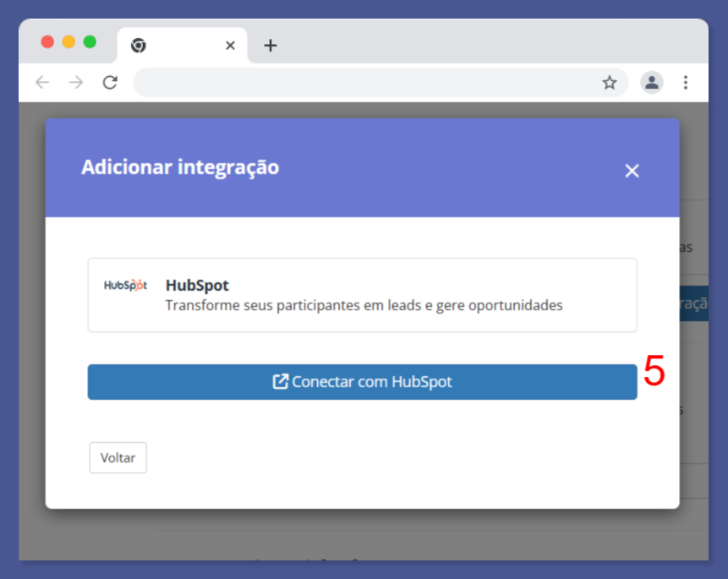This screenshot has height=579, width=728.
Task: Click the HubSpot title text
Action: (197, 285)
